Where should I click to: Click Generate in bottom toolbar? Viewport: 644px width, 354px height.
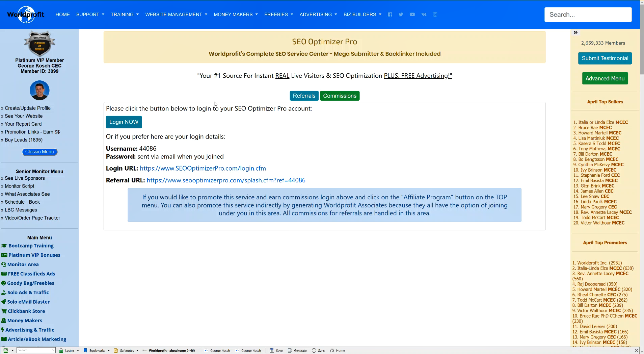[x=297, y=350]
